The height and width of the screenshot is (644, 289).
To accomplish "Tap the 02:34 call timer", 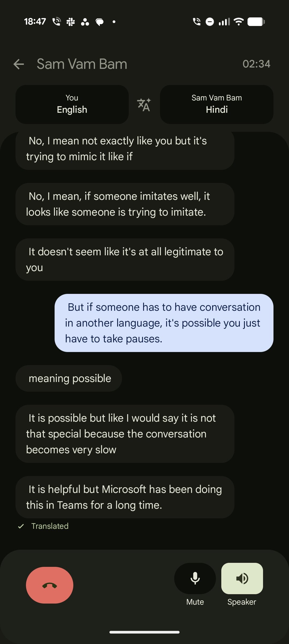I will (256, 64).
